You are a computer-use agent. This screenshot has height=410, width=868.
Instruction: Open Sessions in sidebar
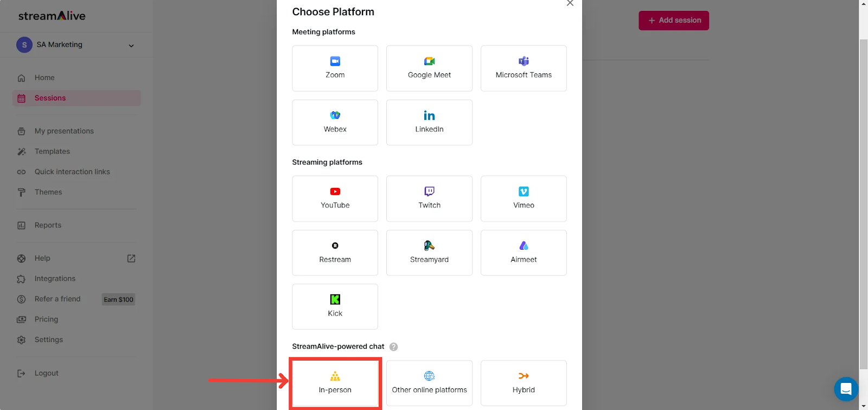(76, 98)
